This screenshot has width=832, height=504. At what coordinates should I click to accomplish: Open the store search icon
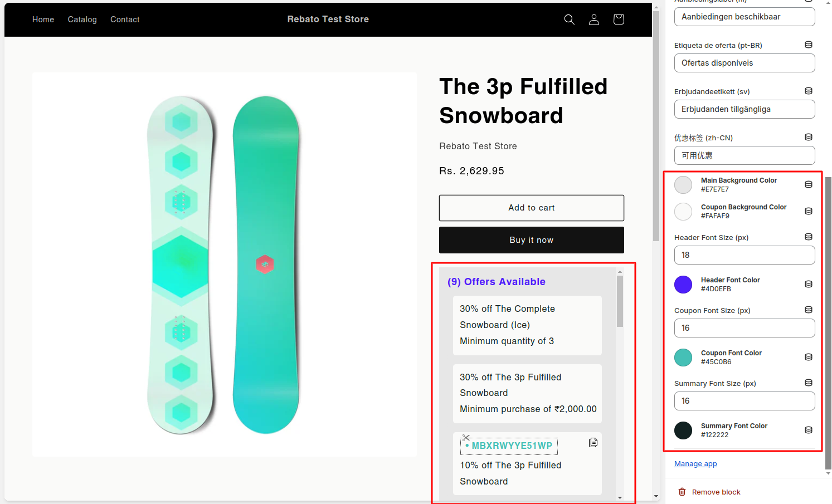(x=569, y=19)
